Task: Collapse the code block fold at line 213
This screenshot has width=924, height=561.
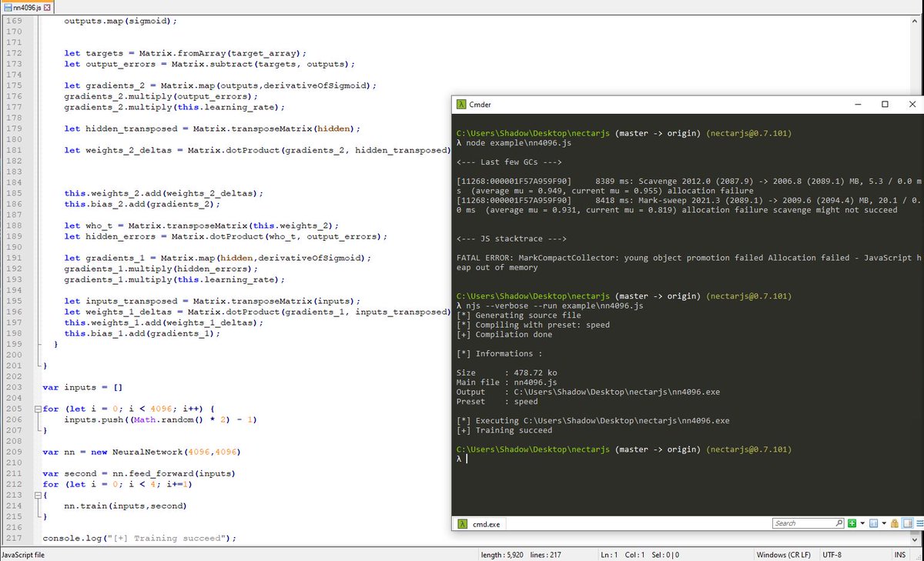Action: [36, 495]
